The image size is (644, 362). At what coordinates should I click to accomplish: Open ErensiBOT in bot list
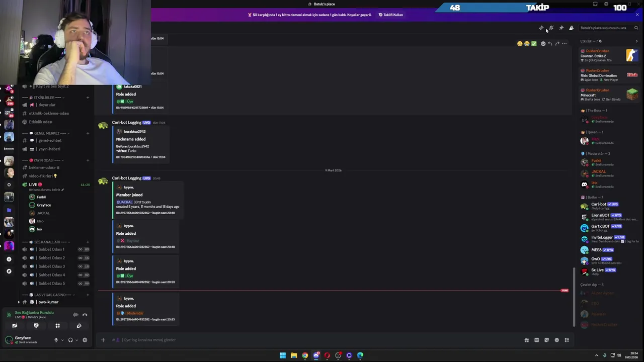609,217
